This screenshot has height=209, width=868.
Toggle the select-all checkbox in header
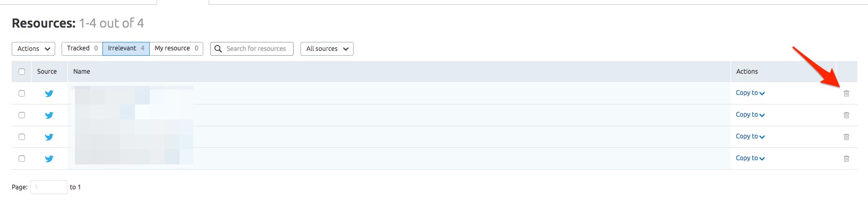coord(22,72)
